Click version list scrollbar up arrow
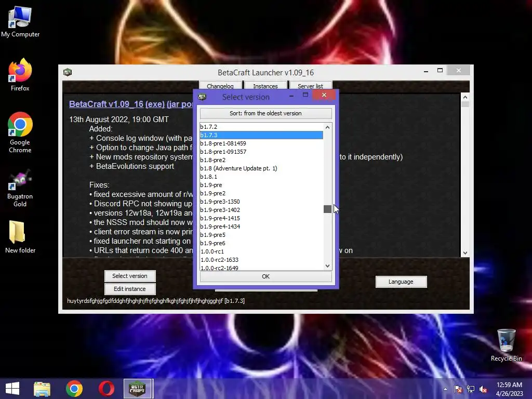This screenshot has height=399, width=532. click(x=327, y=127)
